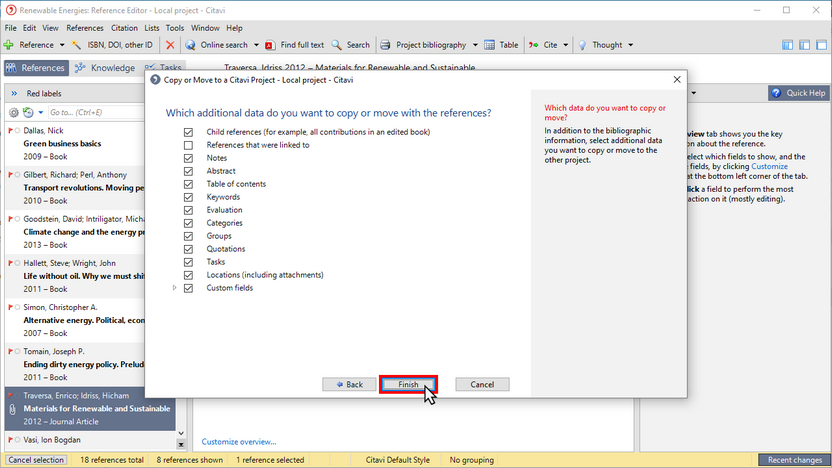Toggle the Abstract checkbox
The image size is (832, 468).
(188, 171)
